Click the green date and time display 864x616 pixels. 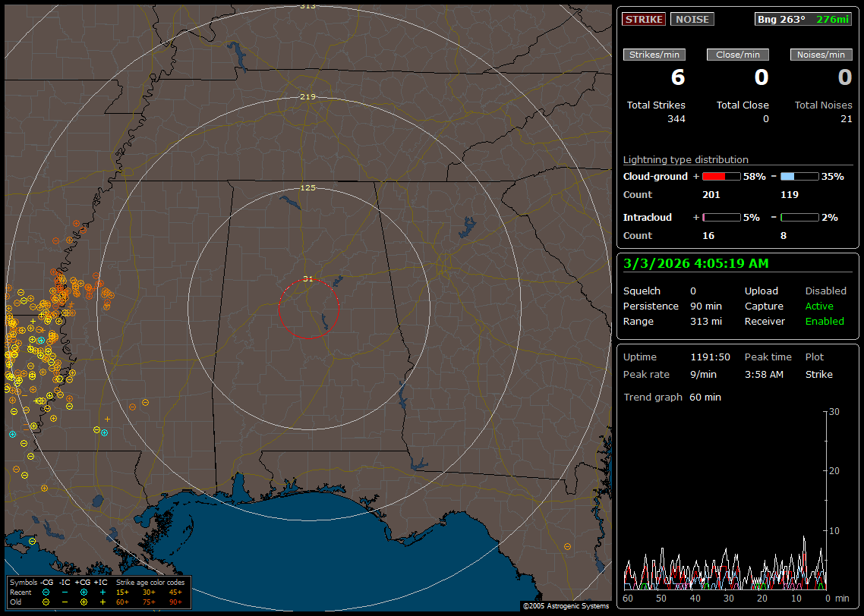695,264
